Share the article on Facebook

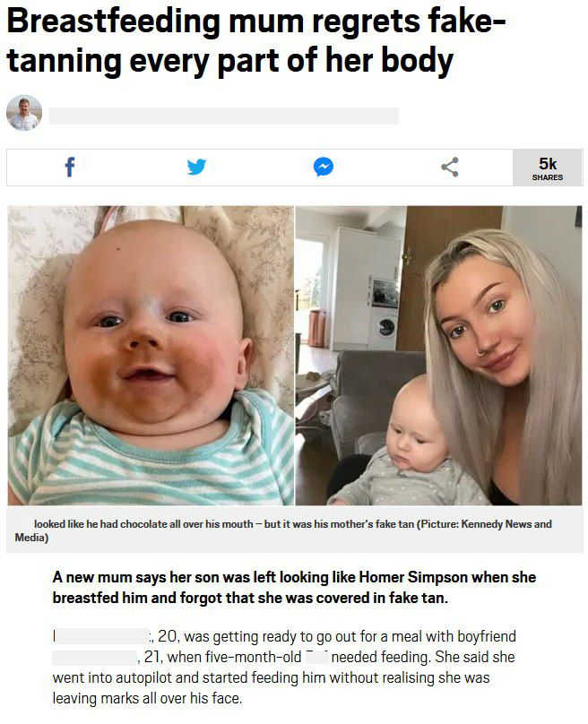pyautogui.click(x=70, y=168)
